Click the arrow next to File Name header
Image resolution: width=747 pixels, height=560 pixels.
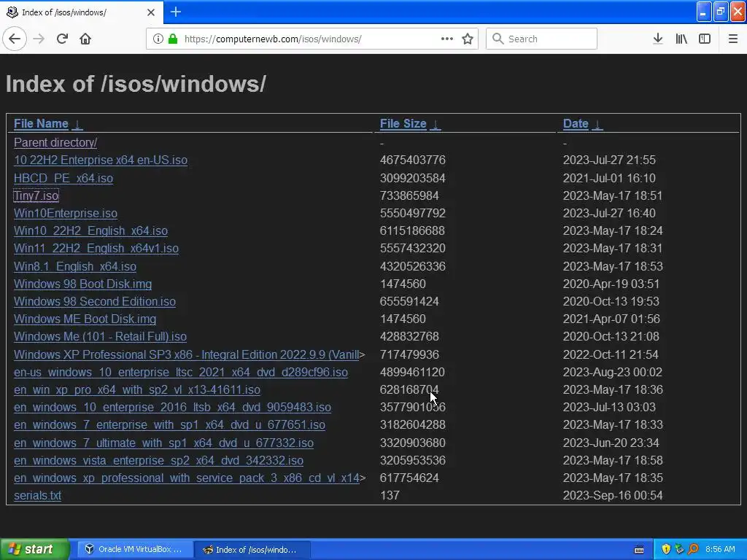77,124
